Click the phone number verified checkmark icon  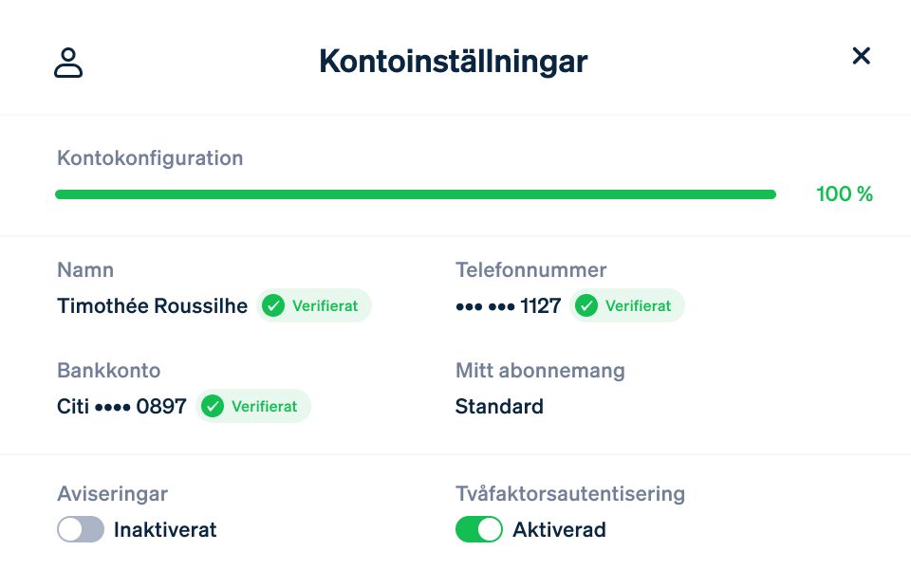586,305
